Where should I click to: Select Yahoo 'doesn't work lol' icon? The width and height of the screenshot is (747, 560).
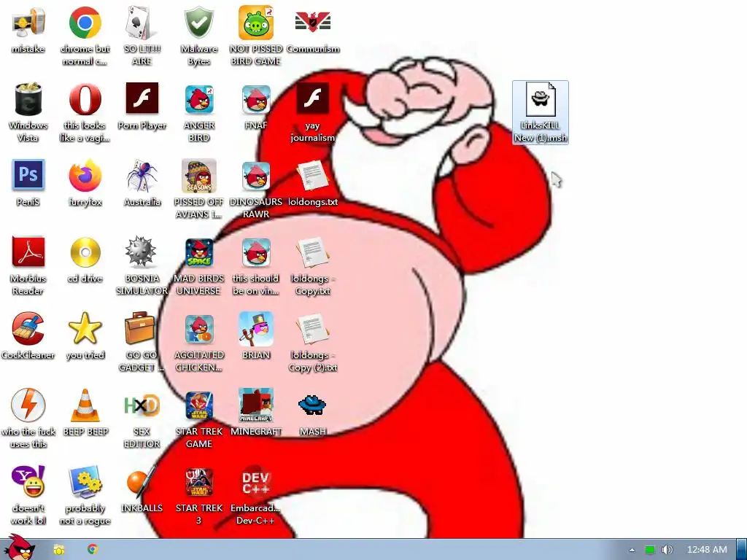click(28, 481)
